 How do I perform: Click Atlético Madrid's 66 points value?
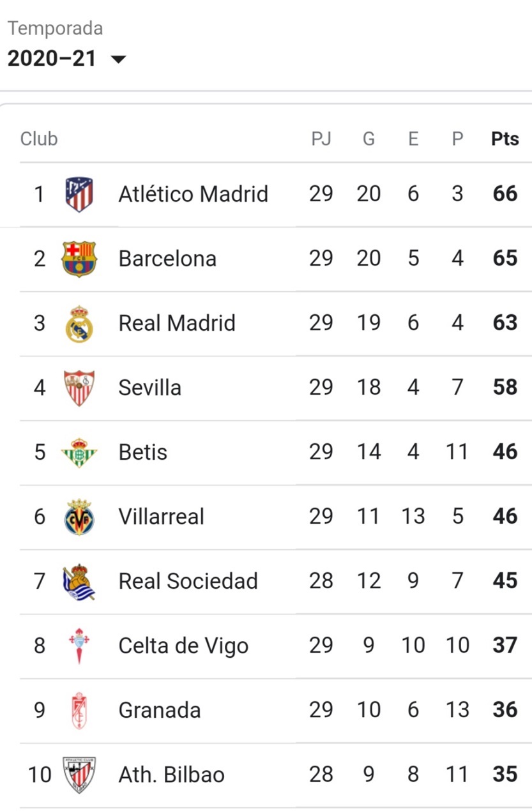pos(505,194)
